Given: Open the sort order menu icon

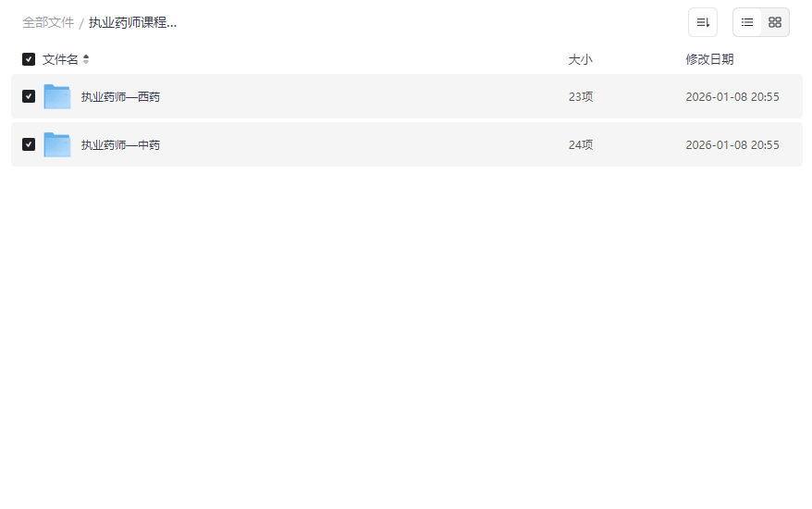Looking at the screenshot, I should [x=703, y=22].
